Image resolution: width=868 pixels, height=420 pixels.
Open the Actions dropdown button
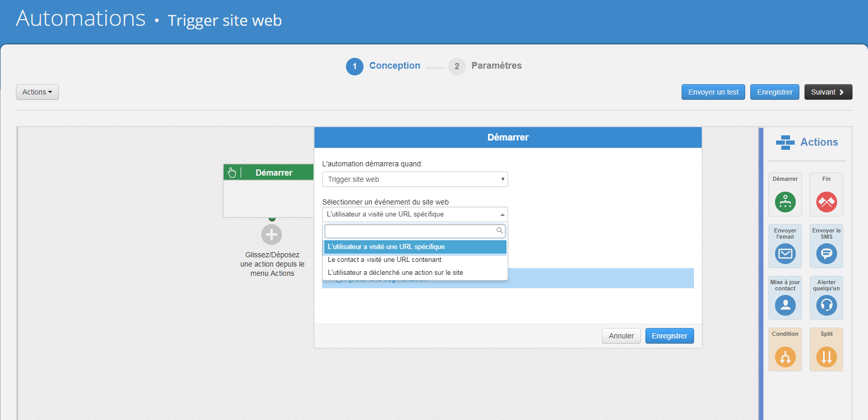tap(37, 92)
